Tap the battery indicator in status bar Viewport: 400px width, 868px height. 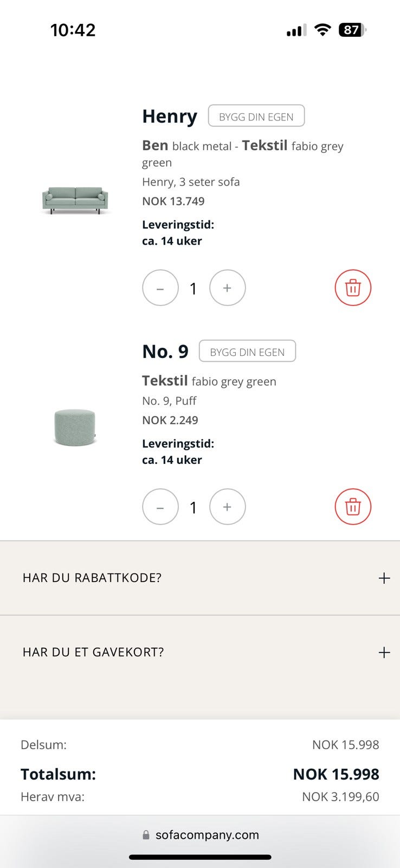352,30
